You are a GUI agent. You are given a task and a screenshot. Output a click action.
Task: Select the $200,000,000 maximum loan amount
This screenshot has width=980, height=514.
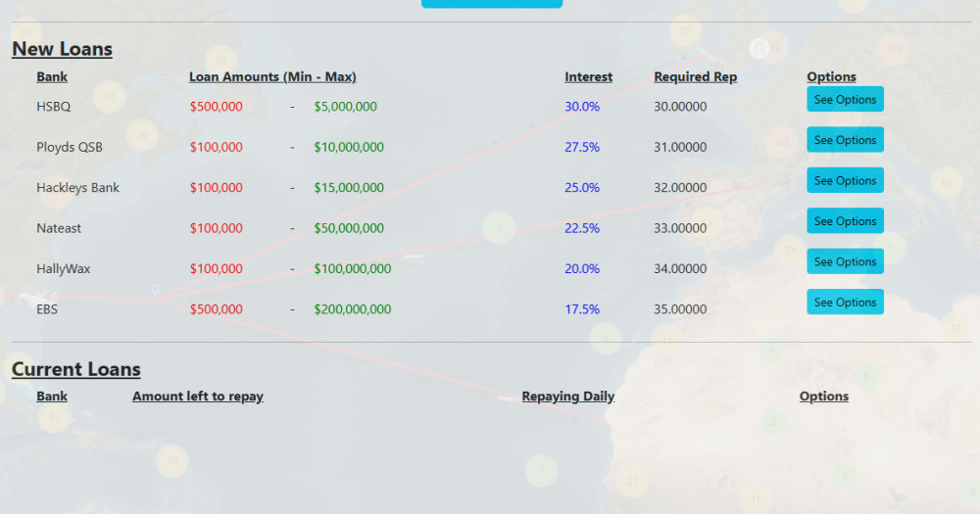(x=352, y=309)
